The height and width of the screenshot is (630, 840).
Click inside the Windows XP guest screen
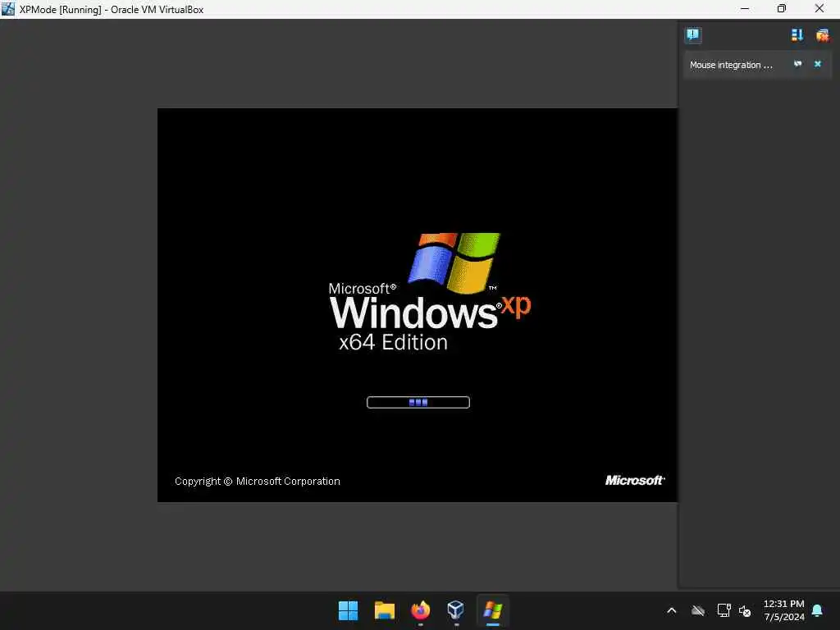[x=418, y=305]
